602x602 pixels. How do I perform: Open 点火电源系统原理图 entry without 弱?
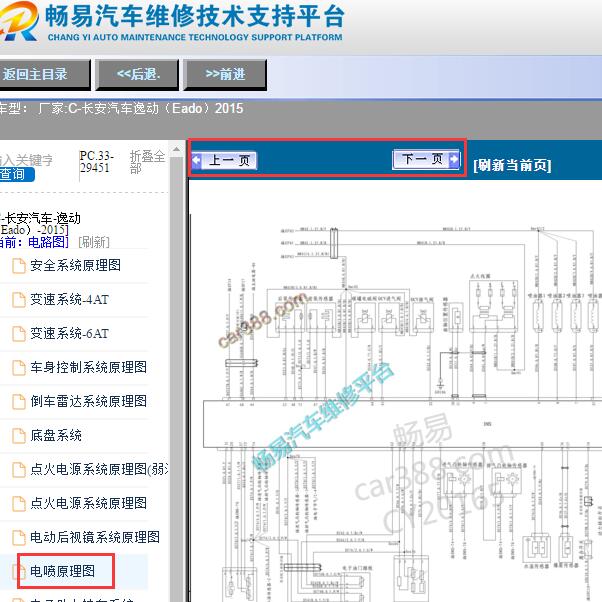[x=88, y=503]
